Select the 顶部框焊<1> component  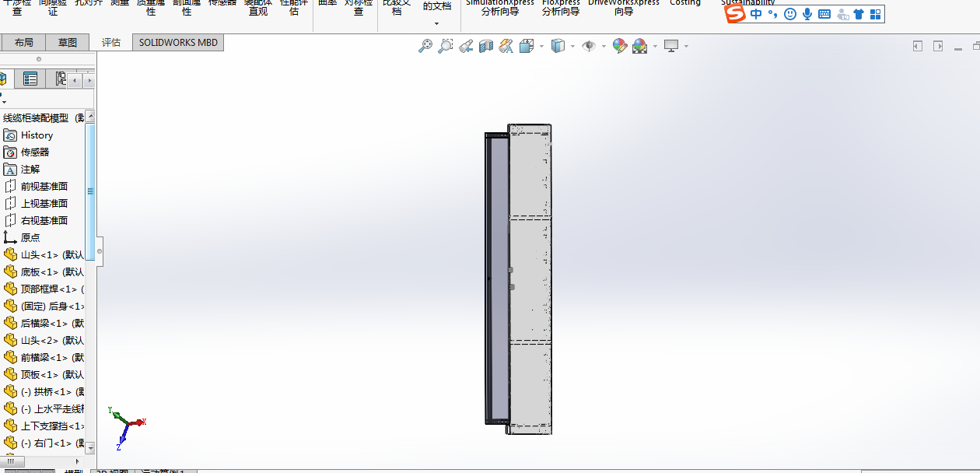pos(44,289)
